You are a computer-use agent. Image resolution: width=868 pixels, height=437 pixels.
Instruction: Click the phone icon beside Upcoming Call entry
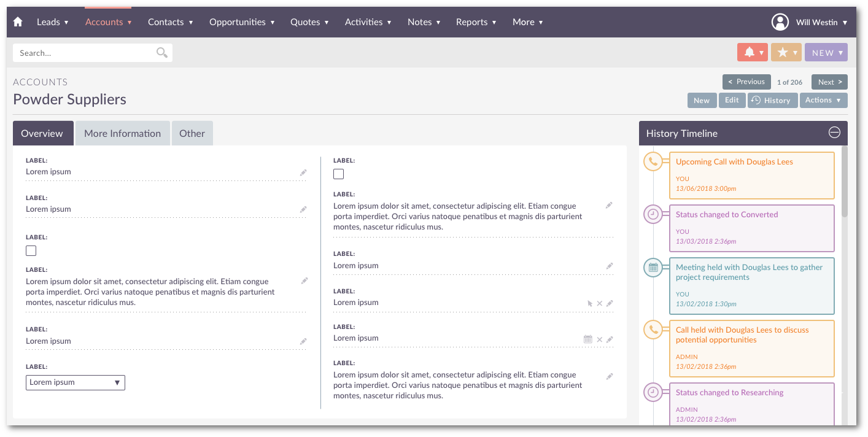click(x=653, y=161)
